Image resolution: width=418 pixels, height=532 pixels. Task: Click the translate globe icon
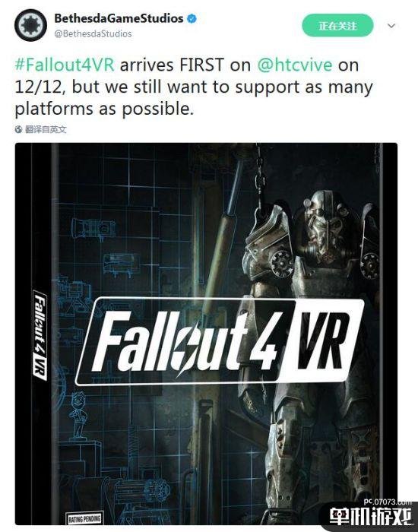(x=19, y=129)
